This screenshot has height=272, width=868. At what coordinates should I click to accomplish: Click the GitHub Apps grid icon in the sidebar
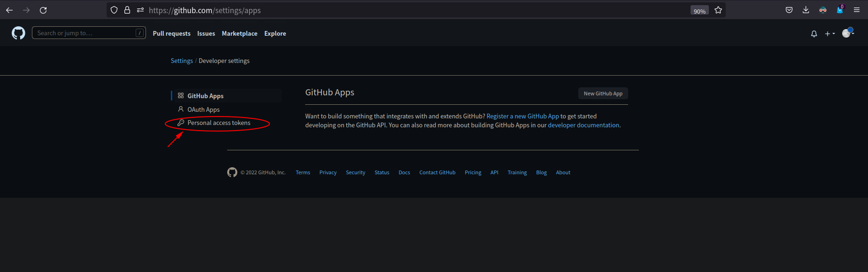pos(181,95)
